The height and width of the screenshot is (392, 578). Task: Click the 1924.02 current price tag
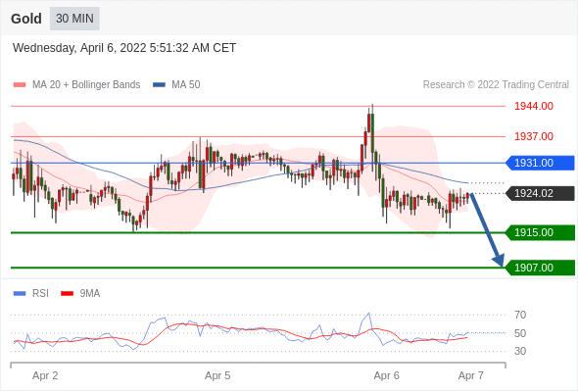click(x=540, y=193)
